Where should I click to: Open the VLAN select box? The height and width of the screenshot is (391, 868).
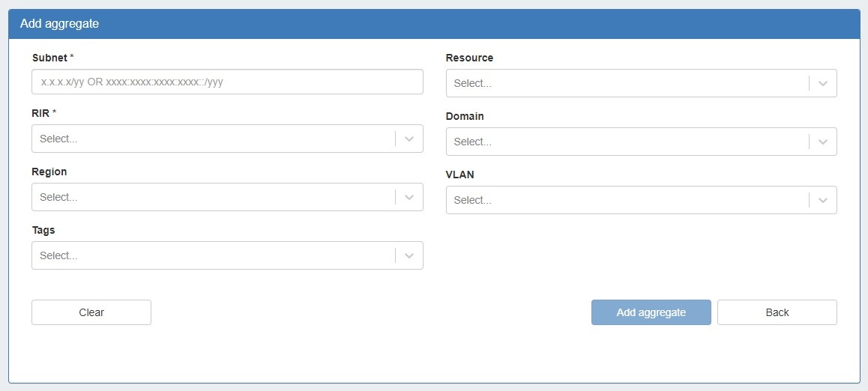pyautogui.click(x=627, y=200)
